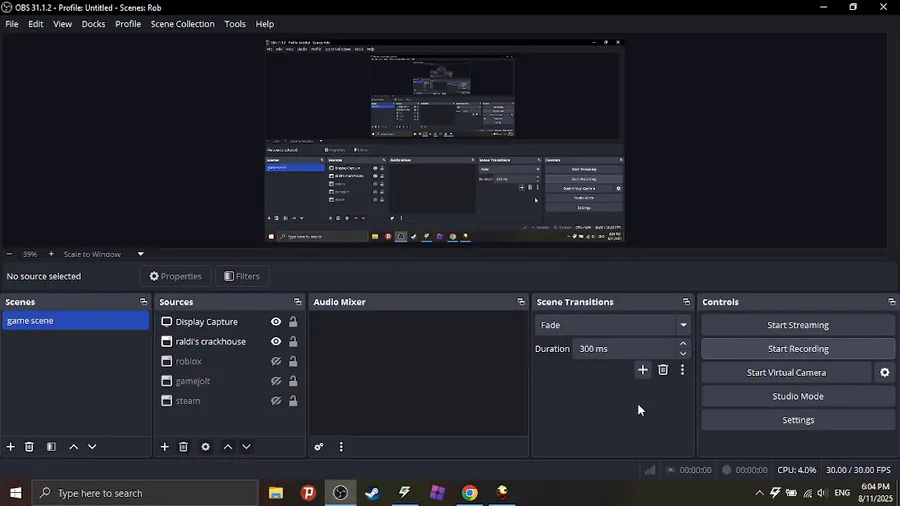Remove selected source with trash icon
Viewport: 900px width, 506px height.
(x=183, y=447)
